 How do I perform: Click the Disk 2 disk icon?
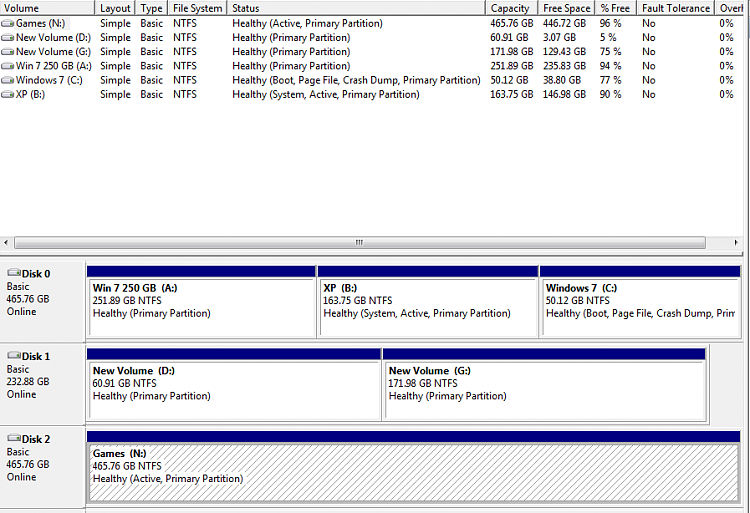14,438
